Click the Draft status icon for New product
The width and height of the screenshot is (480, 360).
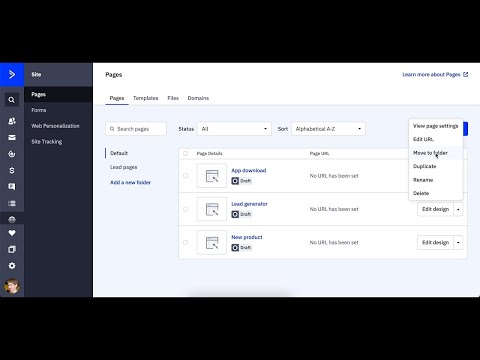pos(235,248)
